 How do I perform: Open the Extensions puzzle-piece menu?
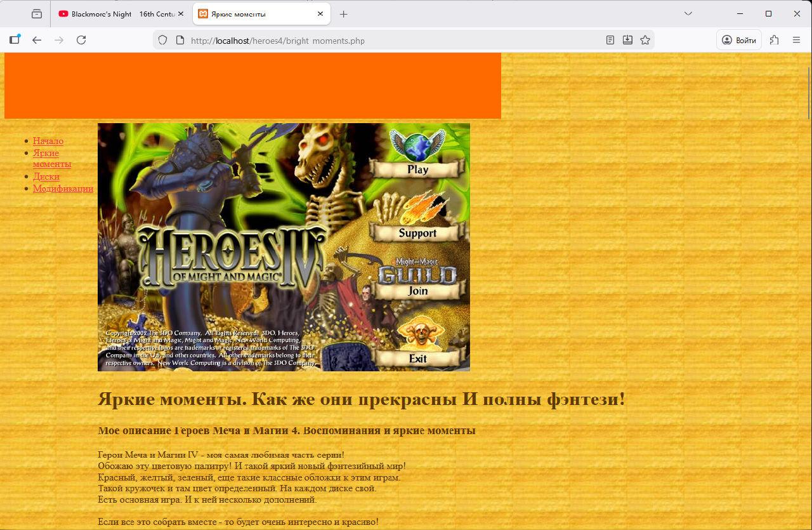774,40
